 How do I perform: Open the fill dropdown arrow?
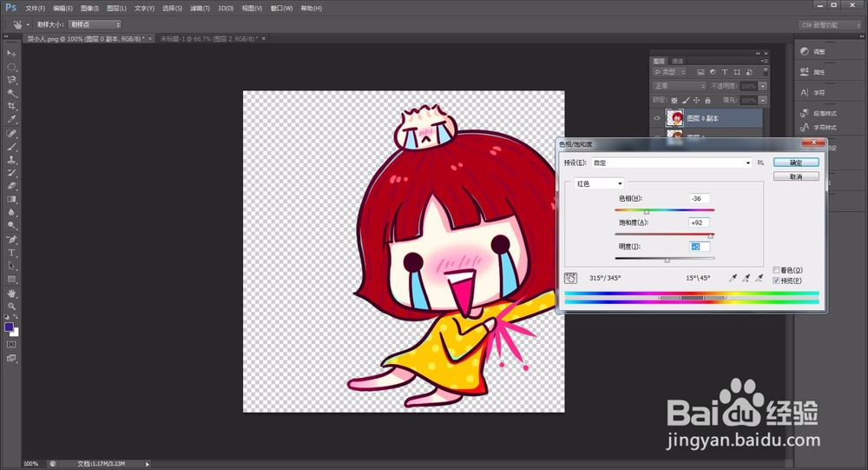pos(763,100)
